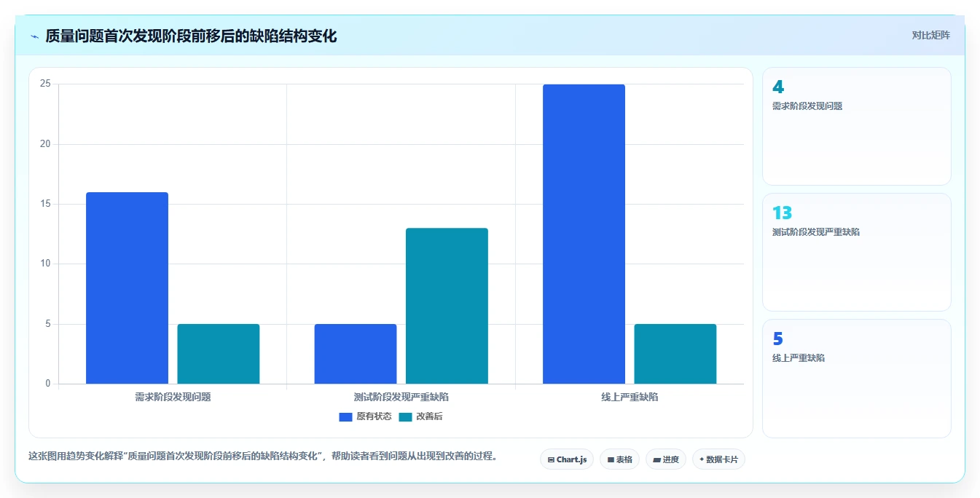Click the 表格 tag chip
The width and height of the screenshot is (980, 498).
click(619, 459)
